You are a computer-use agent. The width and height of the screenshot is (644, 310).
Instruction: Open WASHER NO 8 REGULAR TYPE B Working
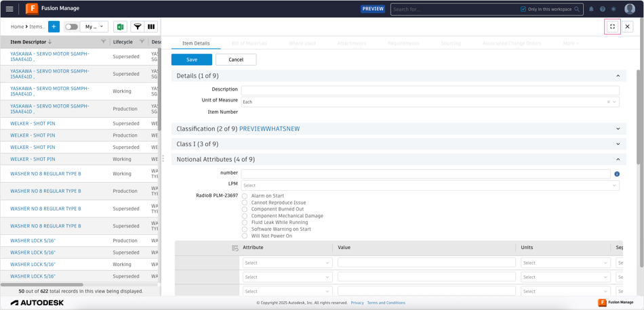45,174
